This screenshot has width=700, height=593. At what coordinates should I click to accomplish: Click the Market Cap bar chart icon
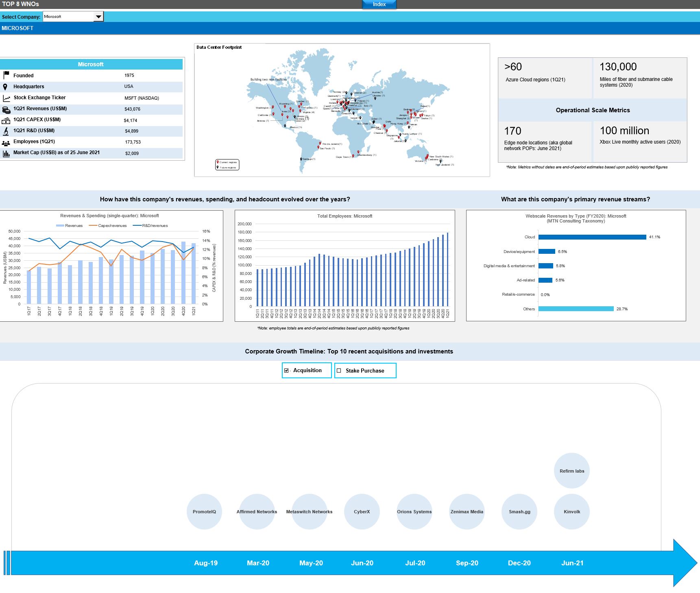6,154
